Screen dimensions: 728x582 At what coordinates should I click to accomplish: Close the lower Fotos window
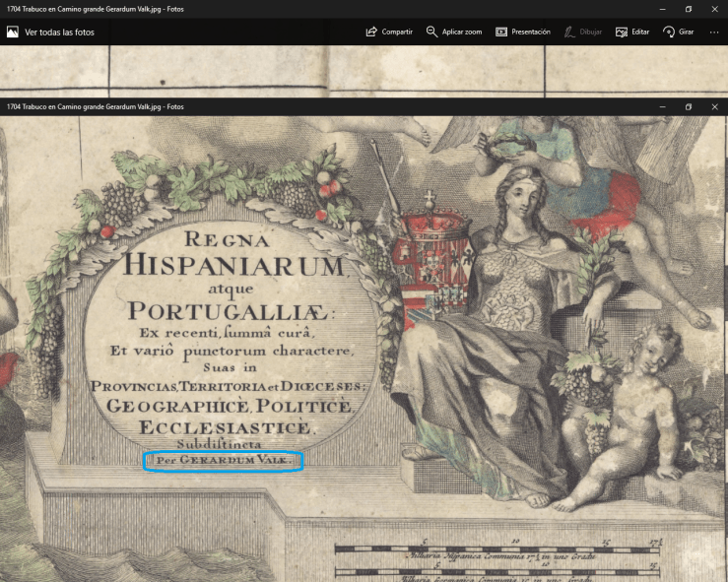714,106
